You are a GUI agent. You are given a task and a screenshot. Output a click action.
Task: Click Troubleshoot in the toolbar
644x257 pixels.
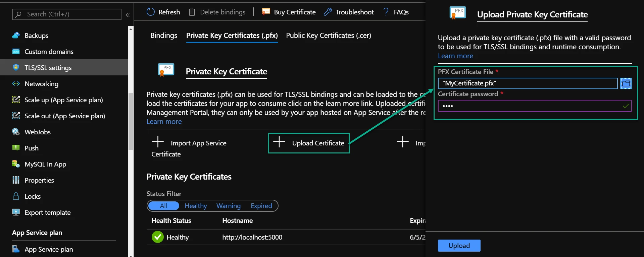point(349,12)
